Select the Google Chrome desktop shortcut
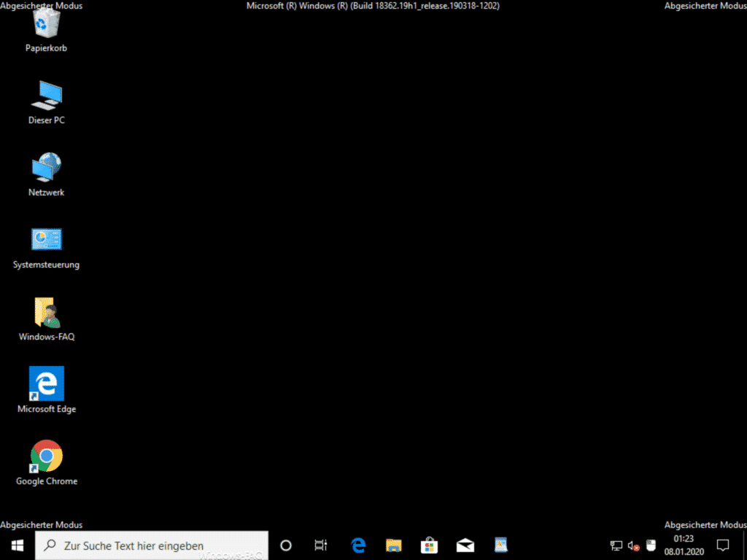The image size is (747, 560). pyautogui.click(x=46, y=463)
